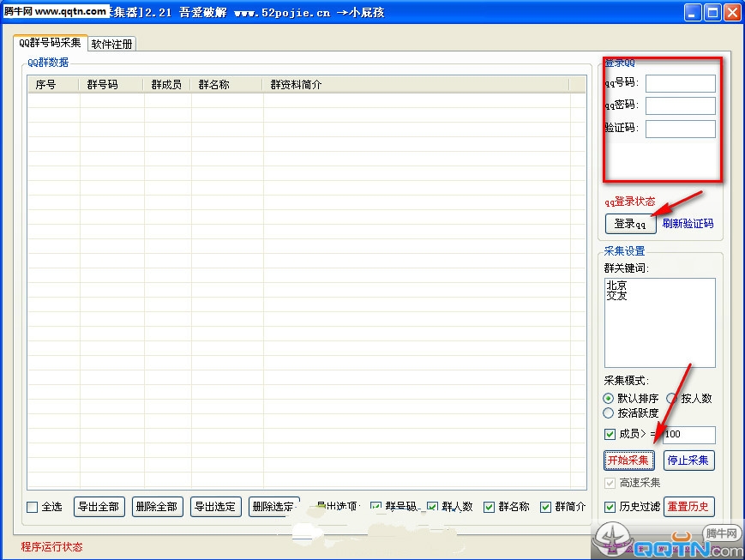Focus the 验证码 input field
This screenshot has height=560, width=745.
click(681, 129)
